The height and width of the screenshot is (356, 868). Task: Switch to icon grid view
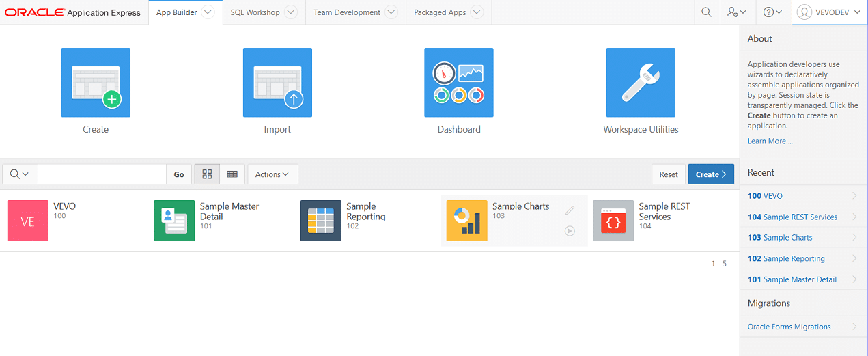(x=207, y=174)
